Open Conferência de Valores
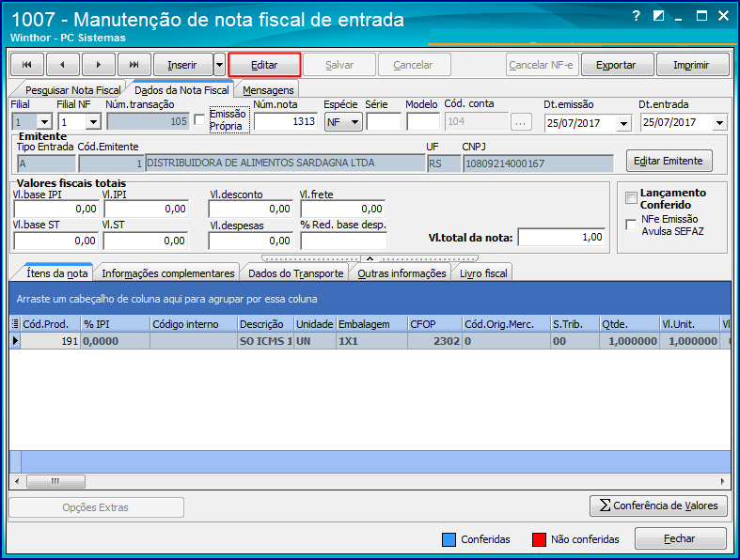 [658, 506]
